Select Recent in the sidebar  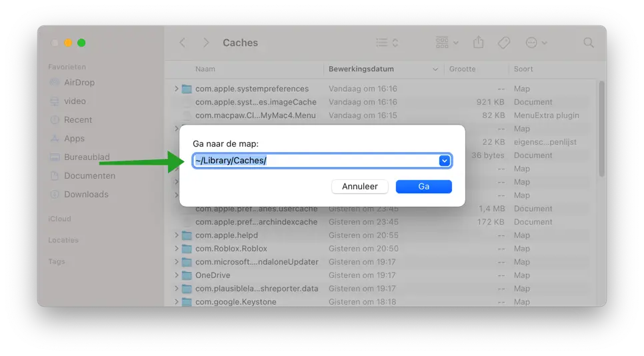(x=78, y=120)
